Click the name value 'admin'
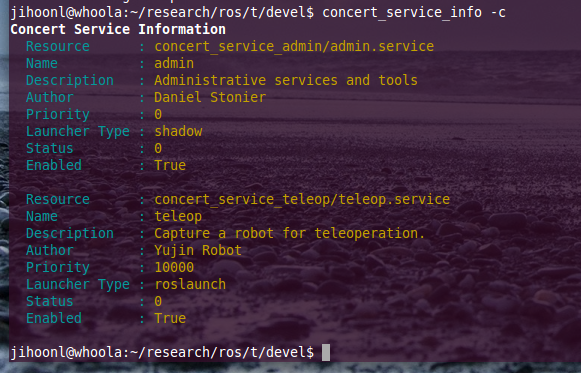Image resolution: width=581 pixels, height=373 pixels. click(174, 63)
